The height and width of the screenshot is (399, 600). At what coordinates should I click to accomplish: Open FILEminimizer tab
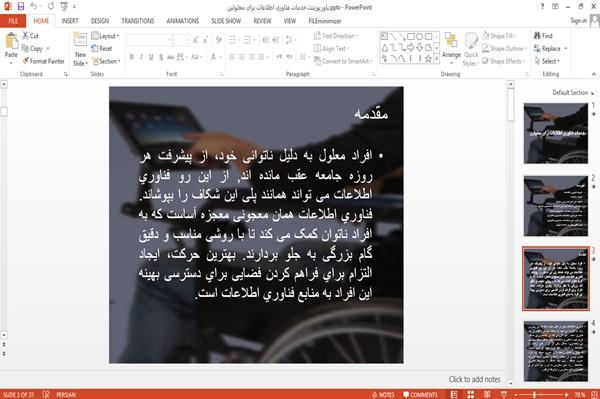[324, 21]
